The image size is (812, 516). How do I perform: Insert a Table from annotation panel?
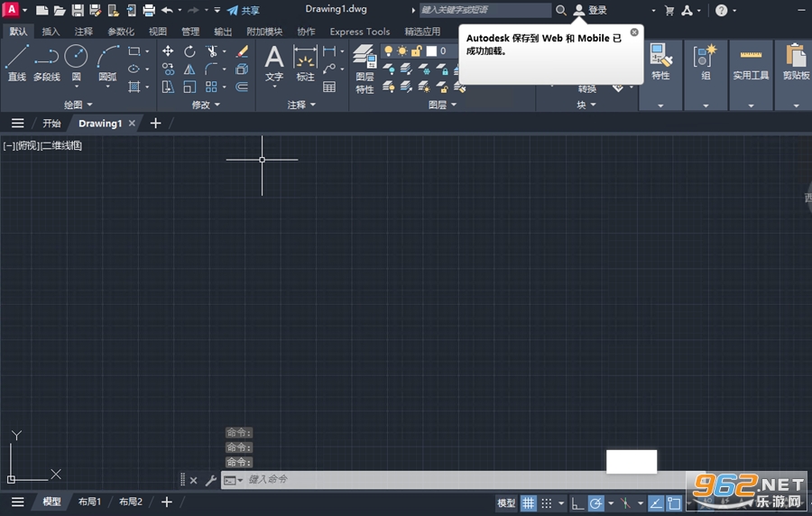(329, 87)
